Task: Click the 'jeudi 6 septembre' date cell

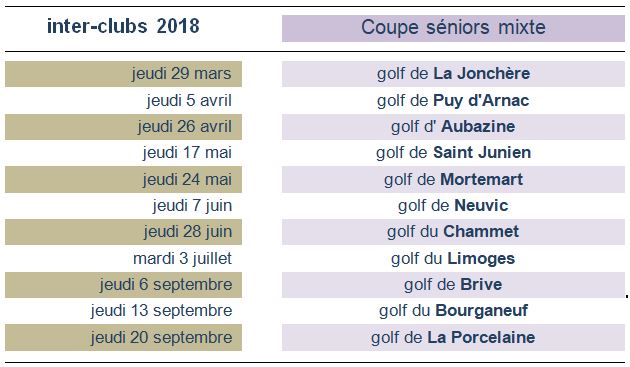Action: (x=123, y=285)
